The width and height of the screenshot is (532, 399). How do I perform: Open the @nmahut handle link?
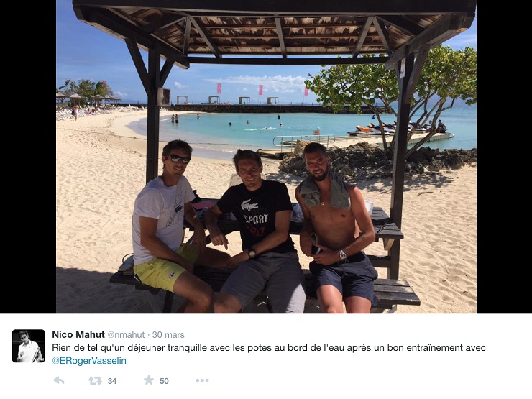pos(126,335)
